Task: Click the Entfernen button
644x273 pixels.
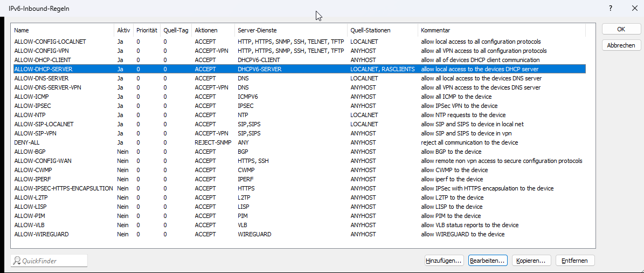Action: point(575,261)
